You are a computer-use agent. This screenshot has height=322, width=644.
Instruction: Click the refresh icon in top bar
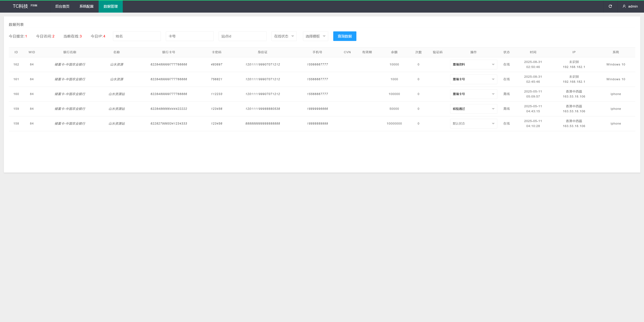610,6
